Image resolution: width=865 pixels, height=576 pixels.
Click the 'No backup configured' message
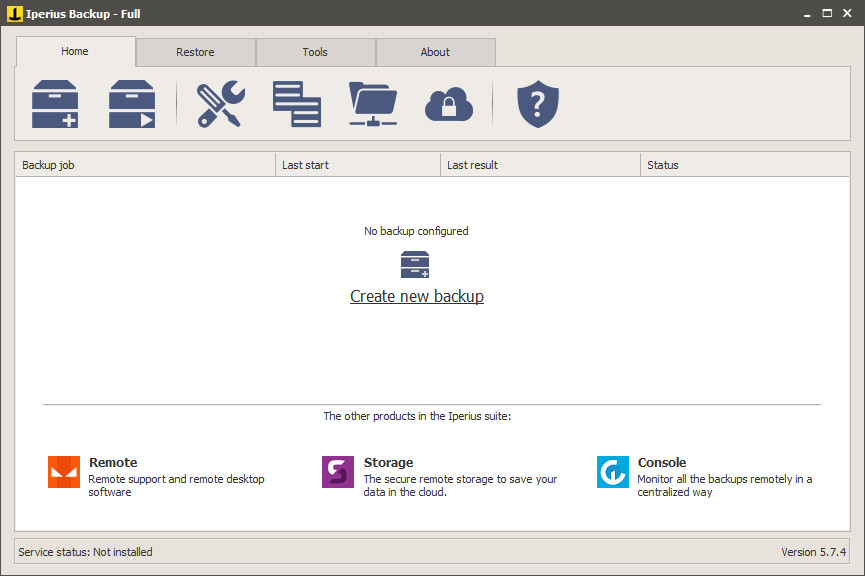pyautogui.click(x=416, y=231)
